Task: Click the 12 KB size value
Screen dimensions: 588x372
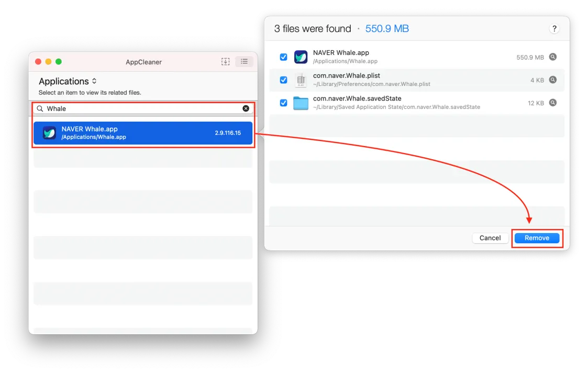Action: coord(536,103)
